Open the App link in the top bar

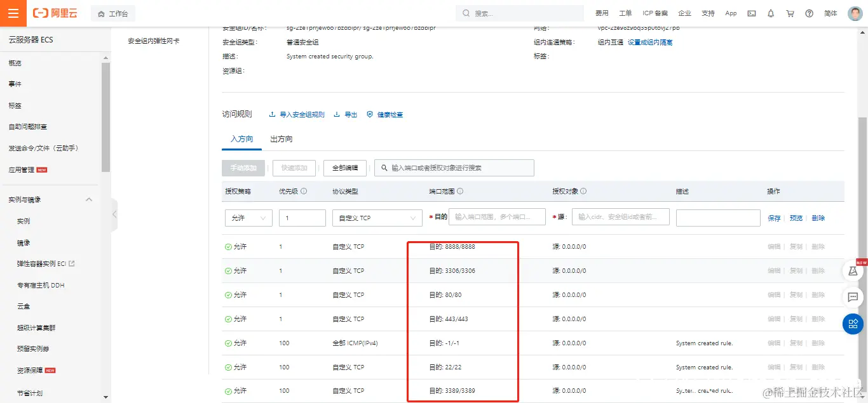pyautogui.click(x=731, y=13)
